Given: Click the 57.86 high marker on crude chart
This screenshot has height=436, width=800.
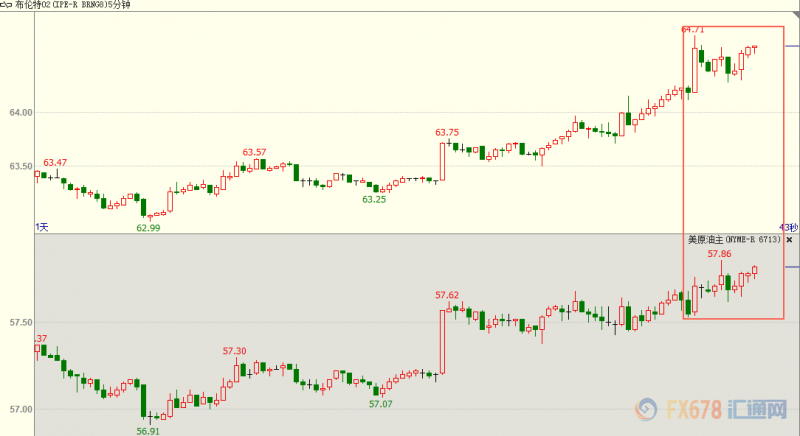Looking at the screenshot, I should pyautogui.click(x=719, y=253).
